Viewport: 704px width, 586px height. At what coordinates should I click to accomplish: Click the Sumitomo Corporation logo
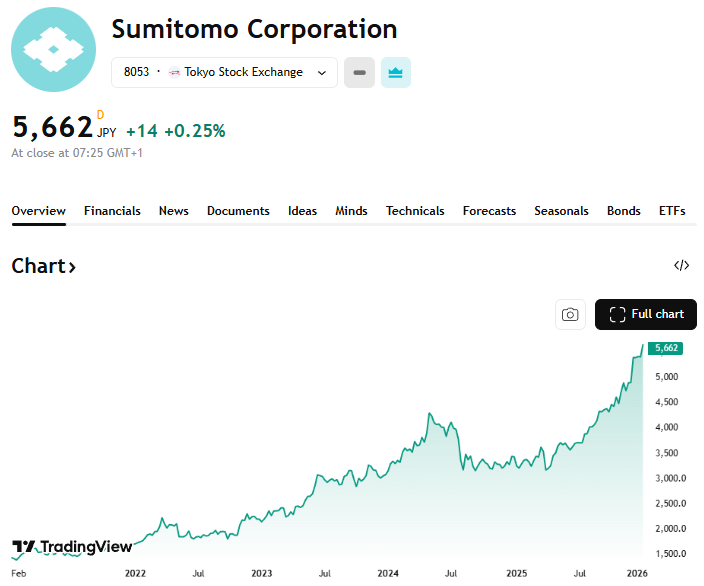pyautogui.click(x=53, y=50)
